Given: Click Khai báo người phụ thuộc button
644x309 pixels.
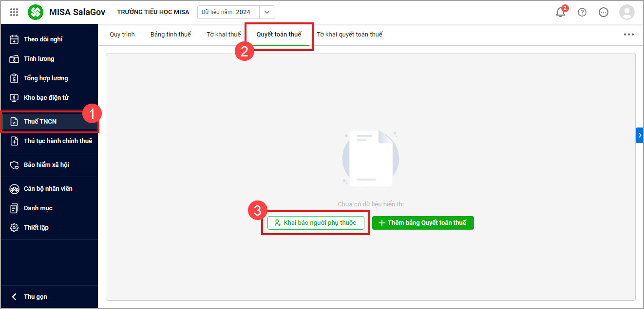Looking at the screenshot, I should pyautogui.click(x=316, y=223).
